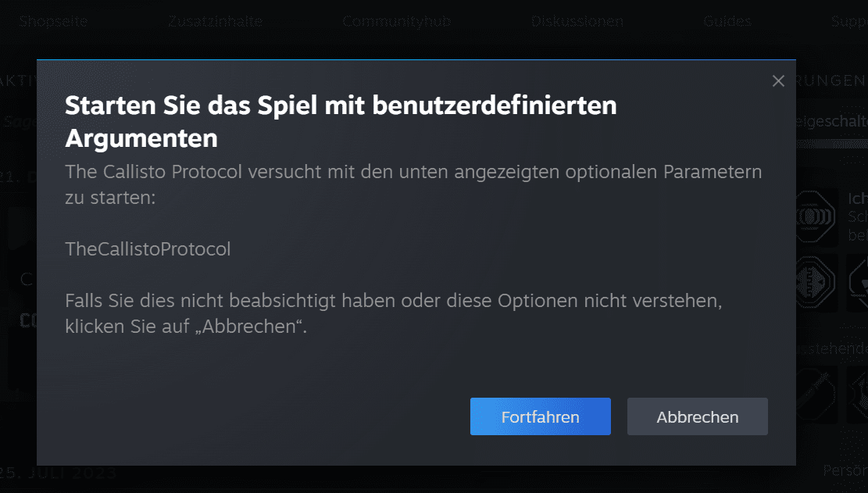The image size is (868, 493).
Task: Click the 25. JULI 2023 date entry
Action: 58,473
